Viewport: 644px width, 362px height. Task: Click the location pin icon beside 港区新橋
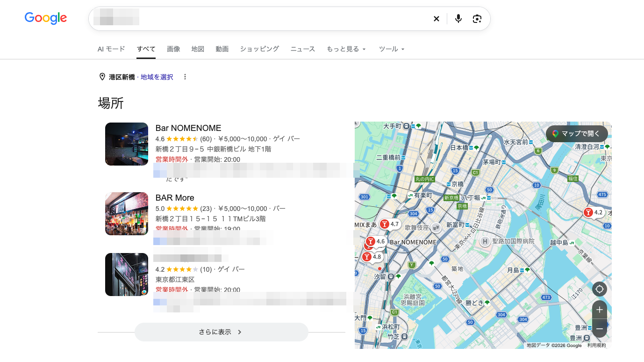[x=102, y=77]
